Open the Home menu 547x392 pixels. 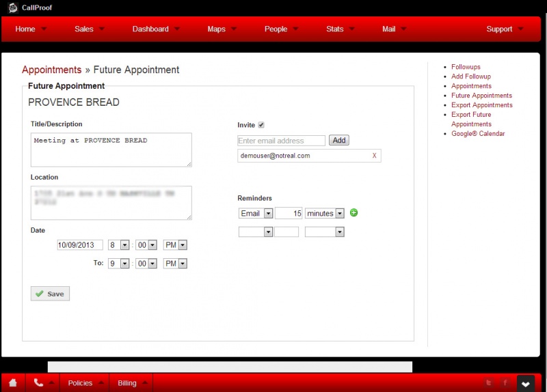(30, 29)
